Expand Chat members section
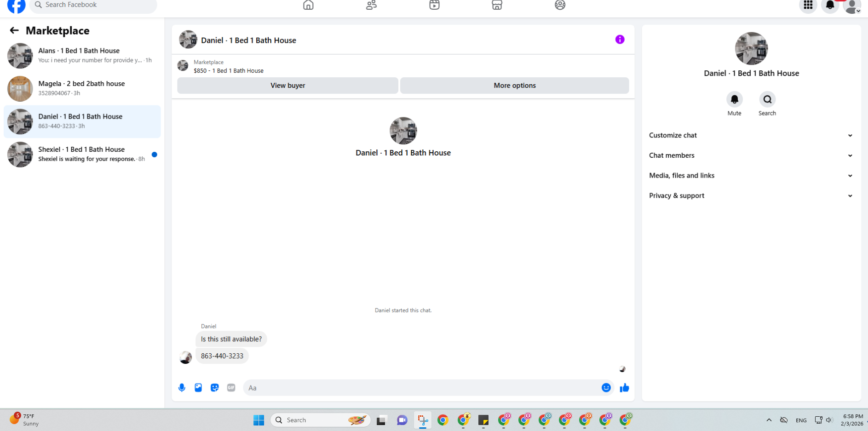The width and height of the screenshot is (868, 431). 751,155
